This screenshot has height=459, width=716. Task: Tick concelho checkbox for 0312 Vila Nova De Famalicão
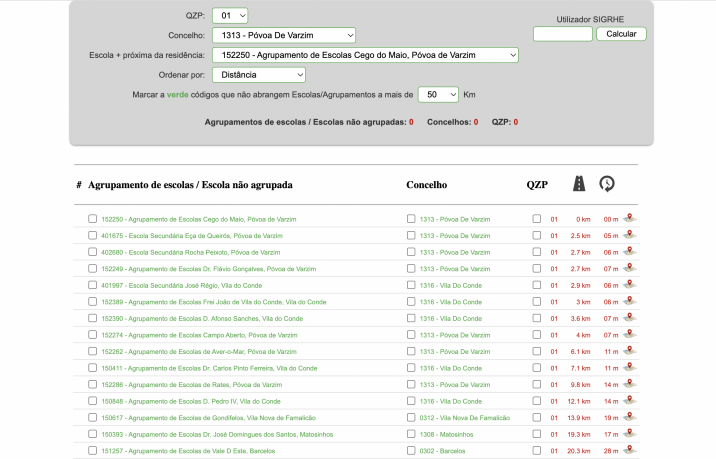(x=411, y=417)
